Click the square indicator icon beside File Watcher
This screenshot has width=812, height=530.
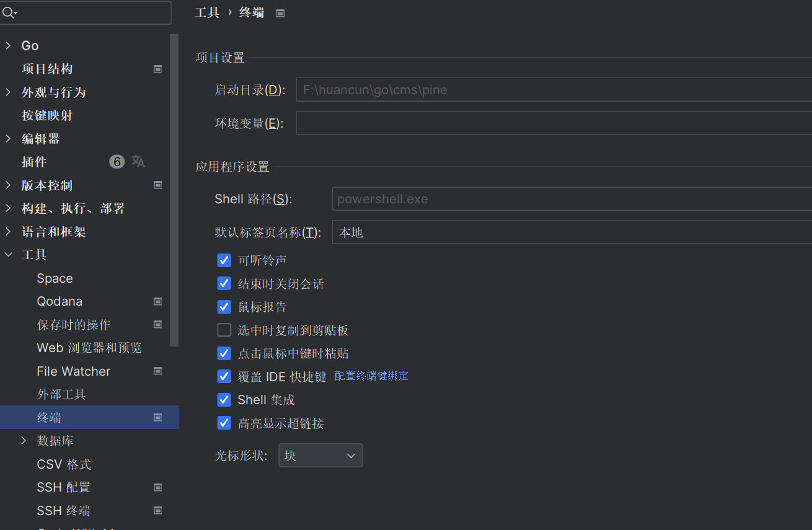tap(157, 371)
